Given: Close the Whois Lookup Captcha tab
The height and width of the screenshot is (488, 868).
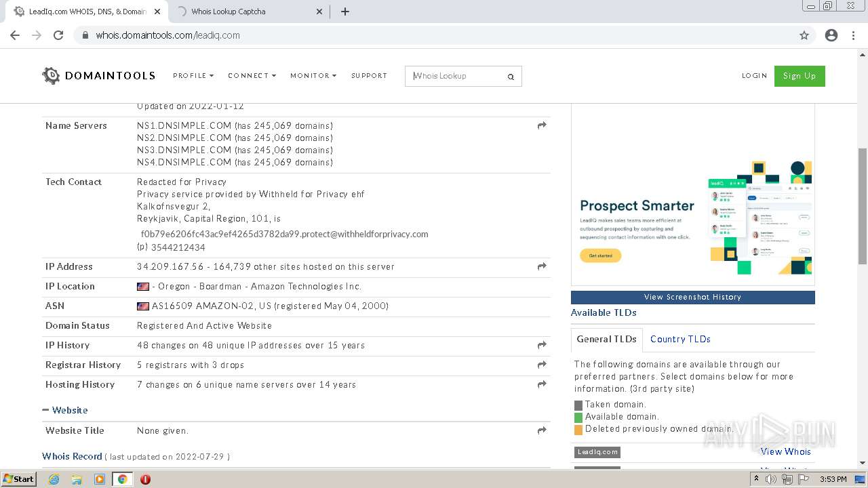Looking at the screenshot, I should 320,12.
